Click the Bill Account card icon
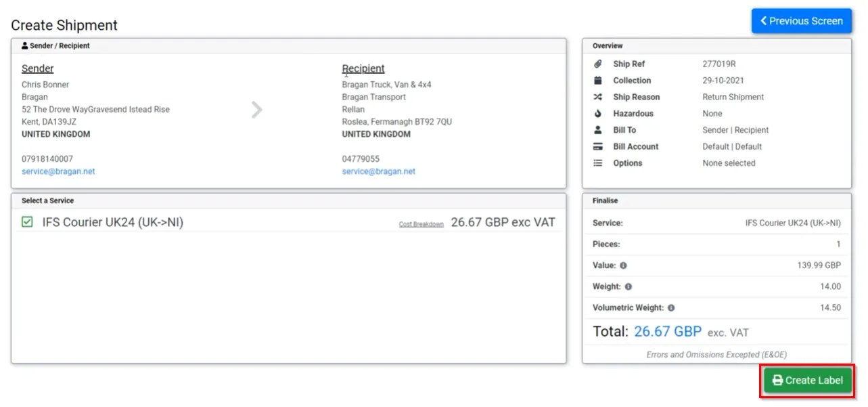868x407 pixels. [598, 146]
